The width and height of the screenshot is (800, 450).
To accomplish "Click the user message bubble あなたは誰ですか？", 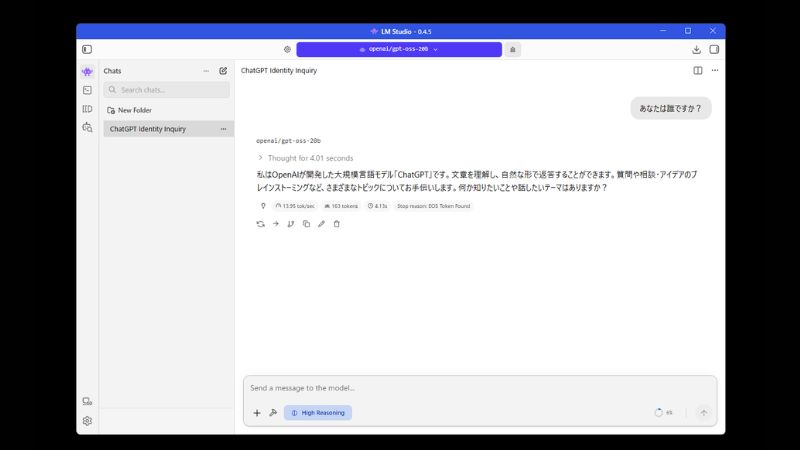I will (x=671, y=108).
